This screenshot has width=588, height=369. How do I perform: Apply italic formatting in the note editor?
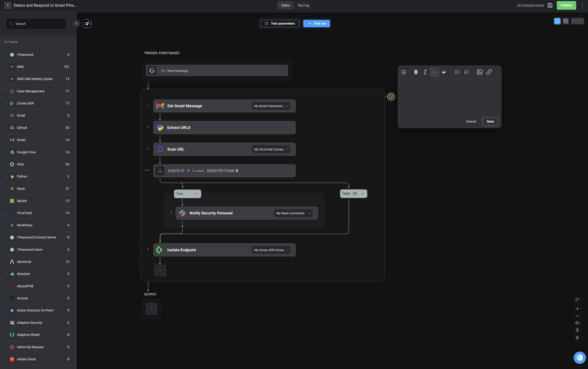(425, 72)
